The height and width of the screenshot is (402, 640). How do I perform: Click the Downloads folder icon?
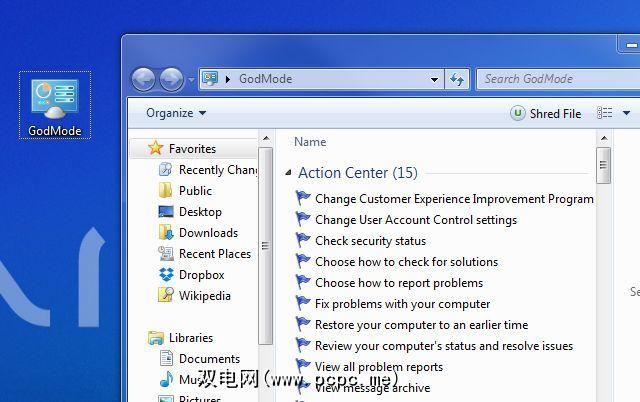(166, 232)
